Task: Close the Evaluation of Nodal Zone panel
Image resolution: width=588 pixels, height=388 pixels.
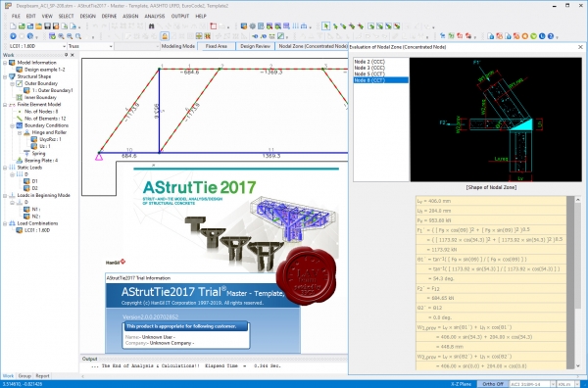Action: [580, 47]
